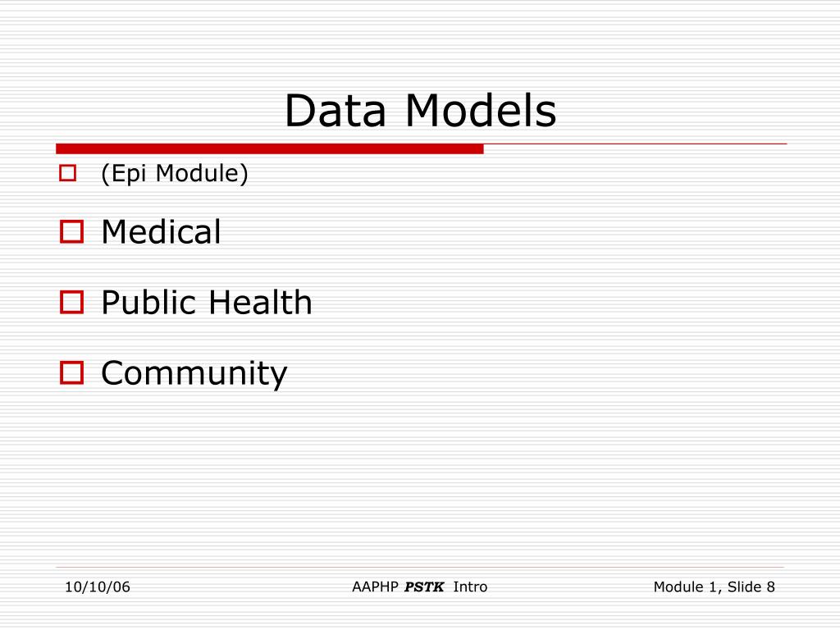Click the red square bullet beside Public Health
840x630 pixels.
[71, 302]
